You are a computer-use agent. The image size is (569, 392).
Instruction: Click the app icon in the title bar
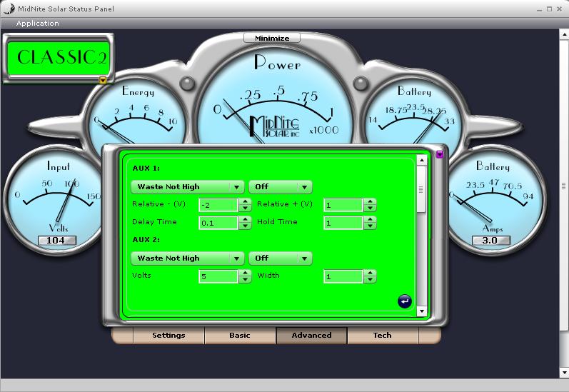click(x=9, y=9)
